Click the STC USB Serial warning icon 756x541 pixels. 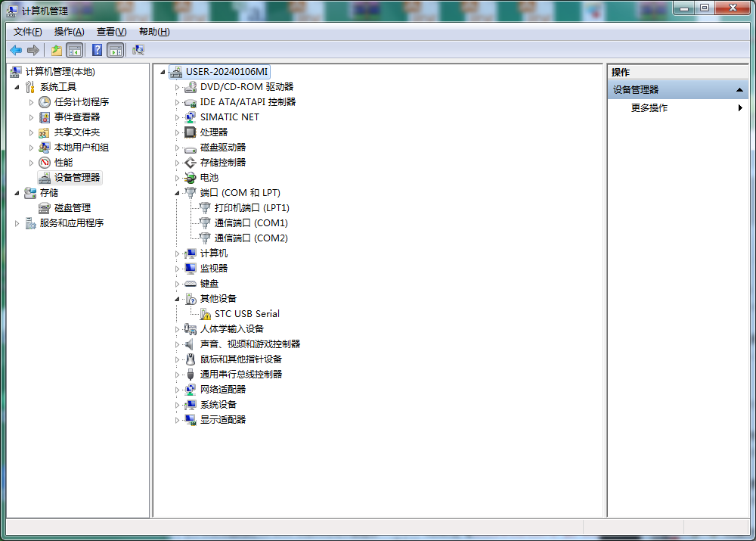click(x=206, y=314)
